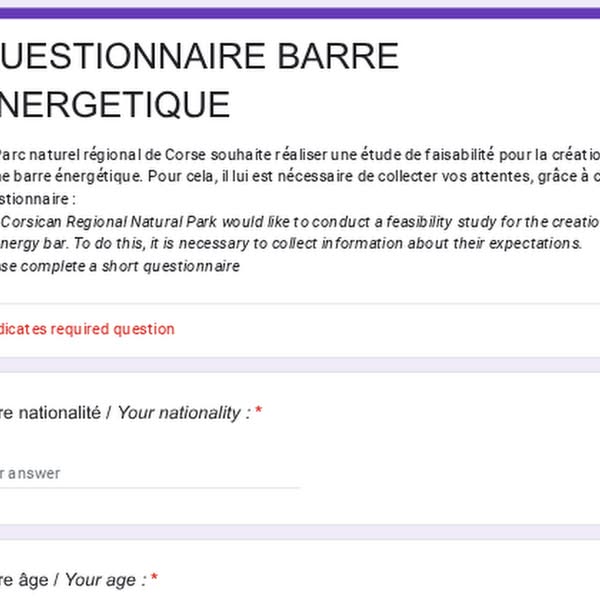Click the purple bar atop the form
Screen dimensions: 600x600
point(300,13)
